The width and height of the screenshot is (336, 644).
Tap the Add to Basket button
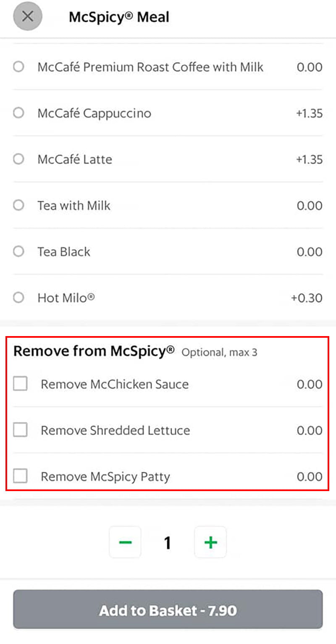168,609
